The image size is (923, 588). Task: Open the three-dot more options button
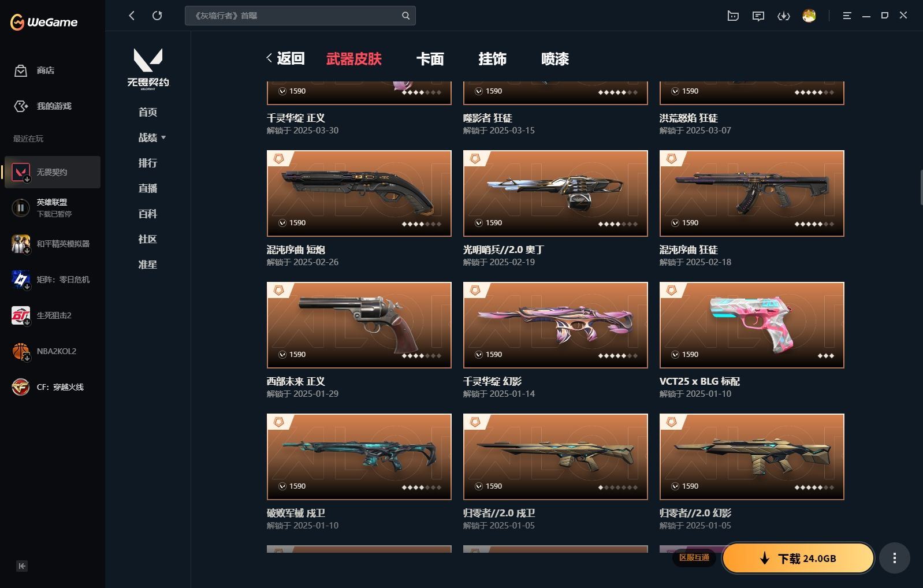coord(895,558)
